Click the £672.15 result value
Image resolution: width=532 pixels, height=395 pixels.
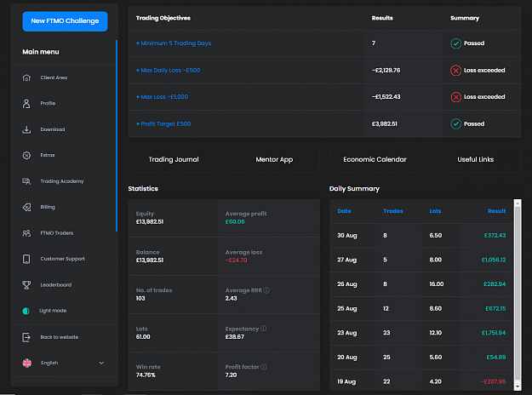495,308
